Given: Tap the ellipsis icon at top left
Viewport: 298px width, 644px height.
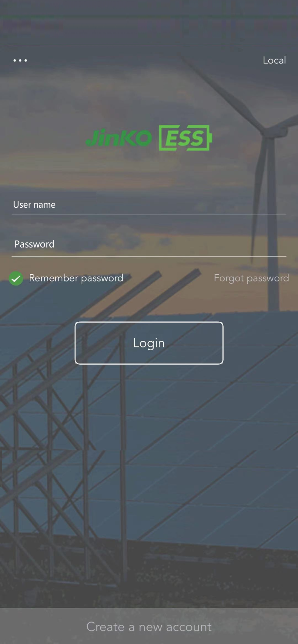Looking at the screenshot, I should pyautogui.click(x=20, y=60).
